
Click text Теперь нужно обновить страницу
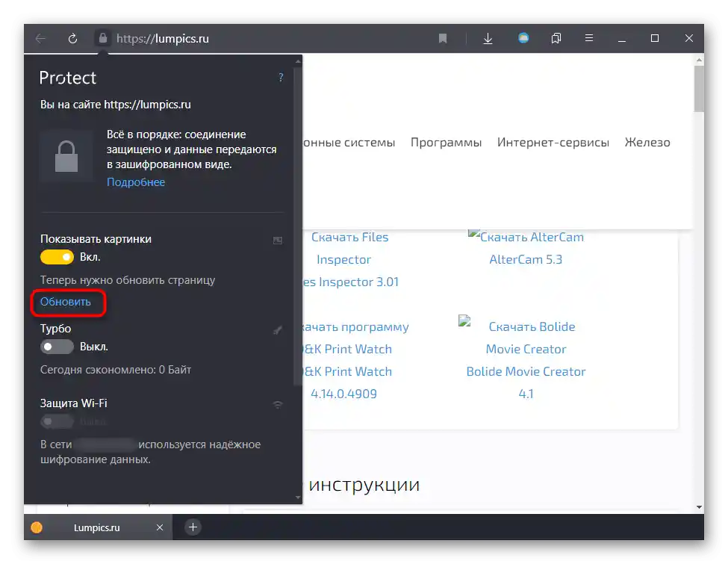coord(128,280)
